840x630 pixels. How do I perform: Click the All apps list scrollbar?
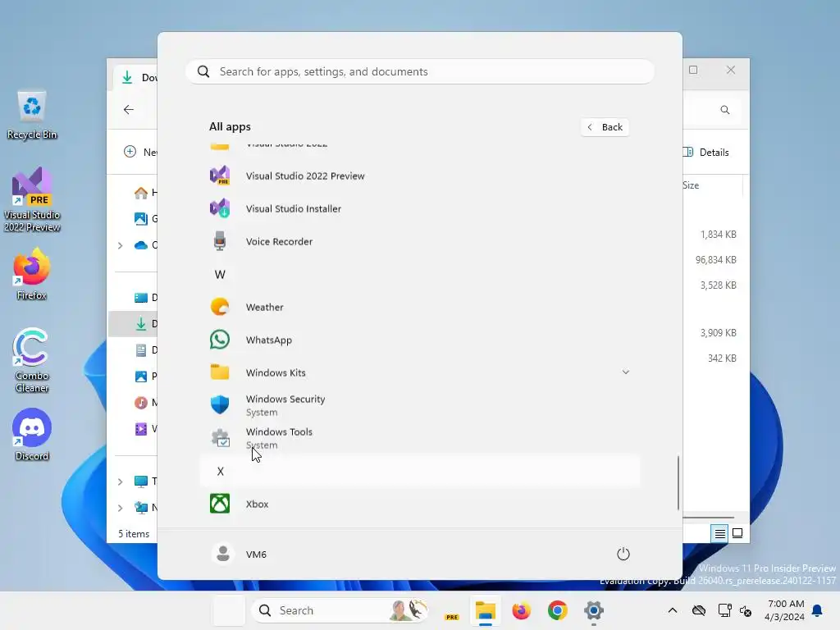coord(678,482)
